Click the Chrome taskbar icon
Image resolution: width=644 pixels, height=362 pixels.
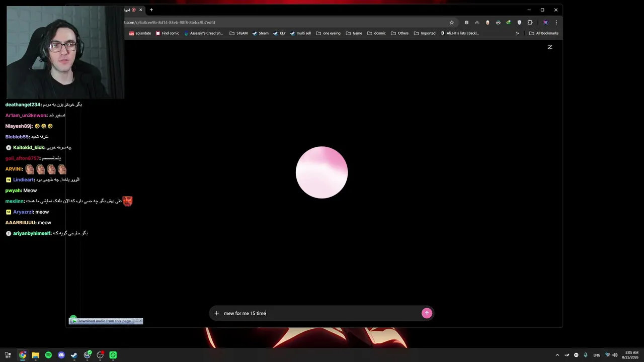[23, 355]
